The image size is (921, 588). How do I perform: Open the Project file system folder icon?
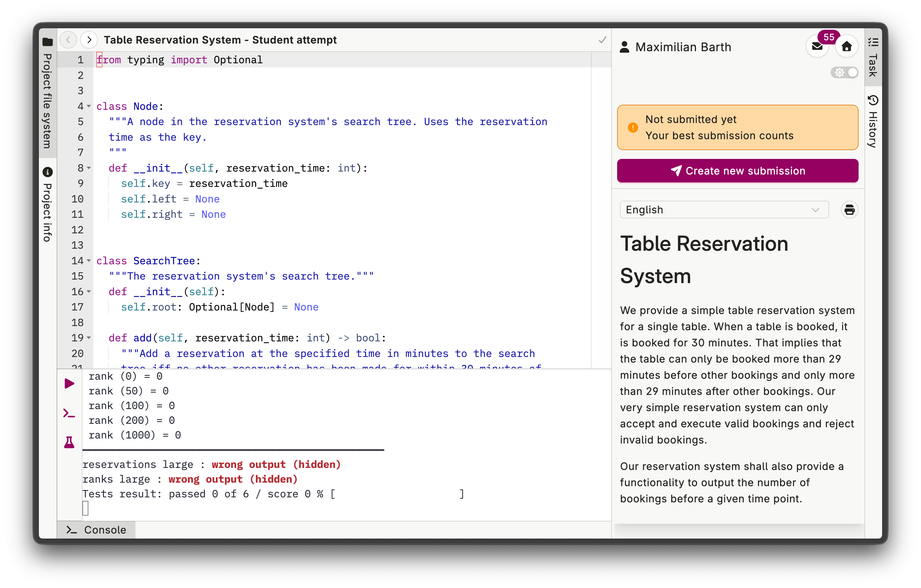pyautogui.click(x=47, y=42)
